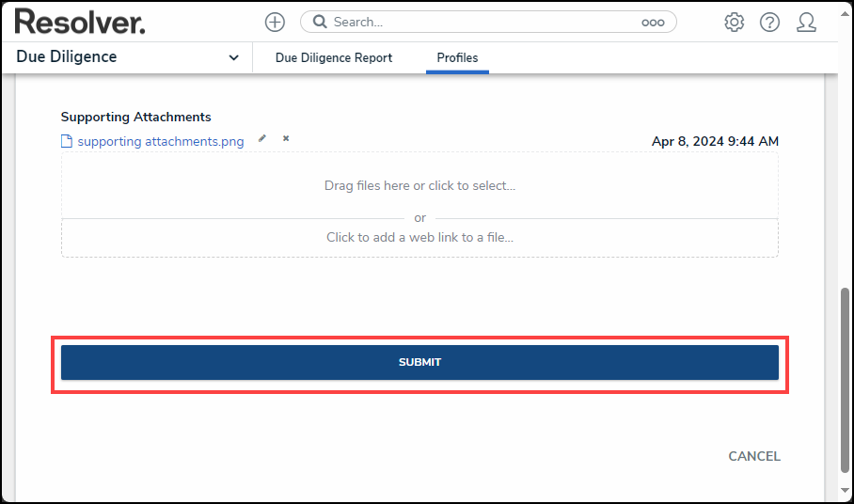Open supporting attachments.png link
The width and height of the screenshot is (854, 504).
[x=161, y=141]
